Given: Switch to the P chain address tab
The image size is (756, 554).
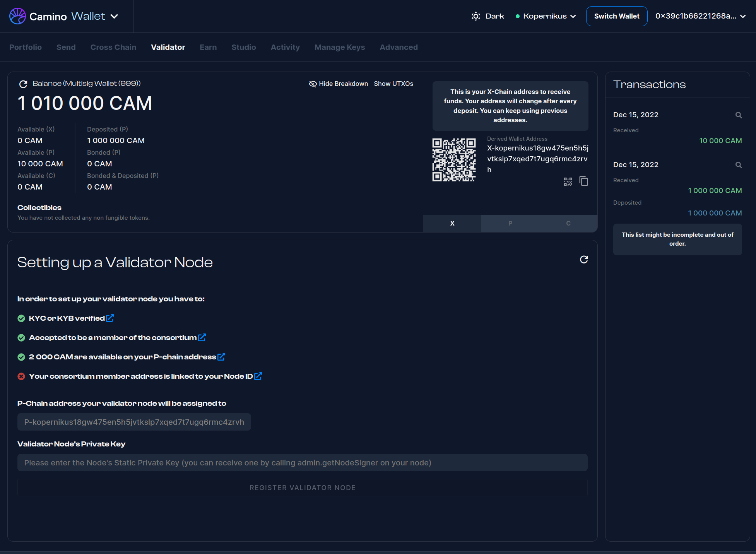Looking at the screenshot, I should click(510, 223).
